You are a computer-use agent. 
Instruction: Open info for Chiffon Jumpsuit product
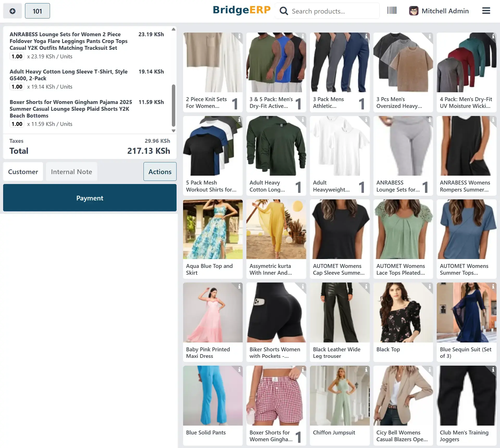[366, 370]
